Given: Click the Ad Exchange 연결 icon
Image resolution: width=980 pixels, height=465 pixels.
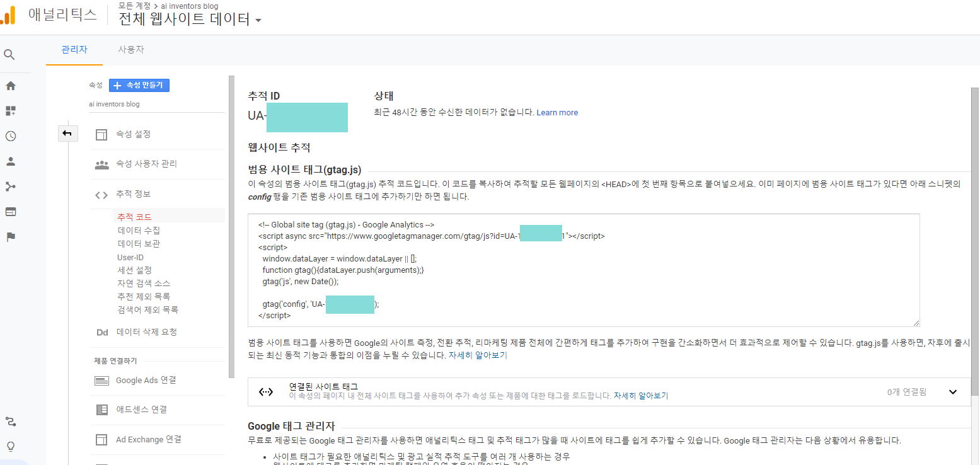Looking at the screenshot, I should point(101,440).
